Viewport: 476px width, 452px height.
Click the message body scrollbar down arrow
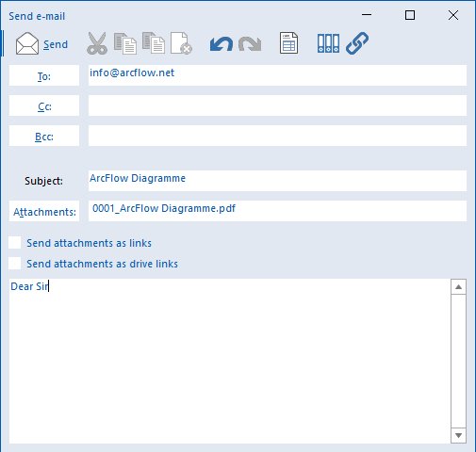458,435
